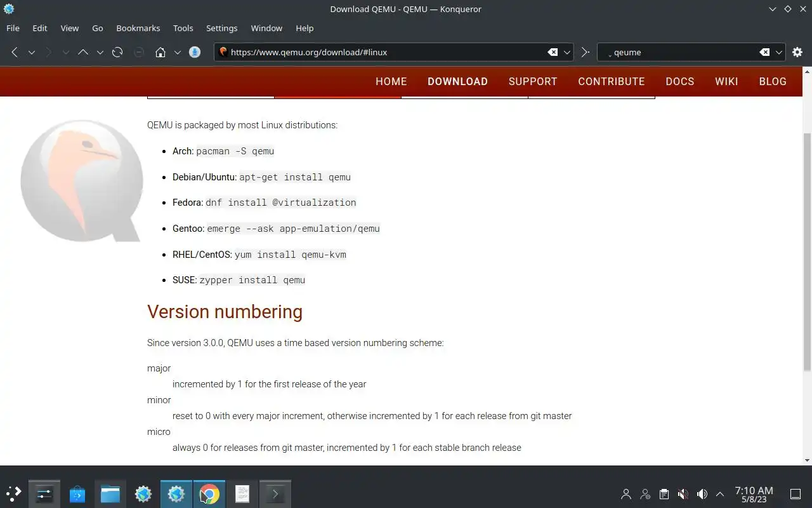Click 'emerge --ask app-emulation/qemu' command
The height and width of the screenshot is (508, 812).
(293, 229)
